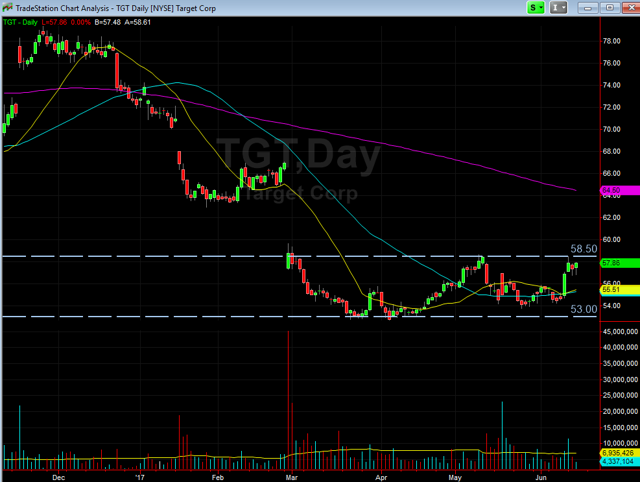Image resolution: width=640 pixels, height=482 pixels.
Task: Click the 20,000,000 volume axis label
Action: [x=620, y=411]
